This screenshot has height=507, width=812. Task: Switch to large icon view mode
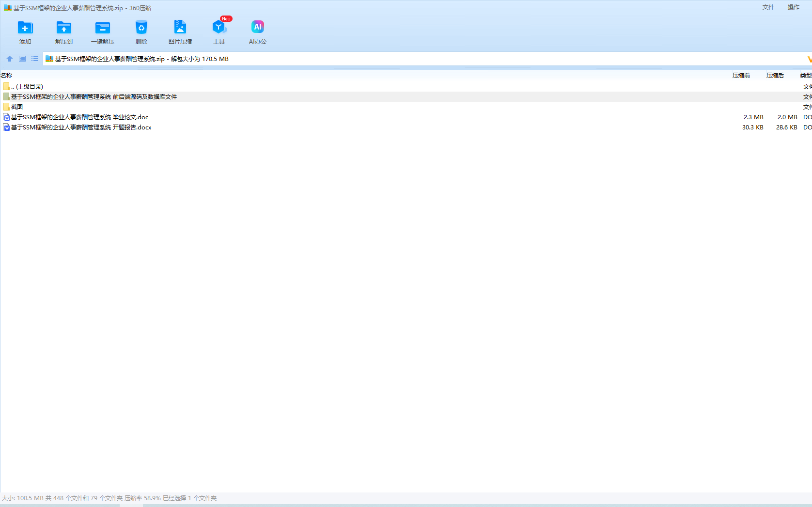(22, 59)
